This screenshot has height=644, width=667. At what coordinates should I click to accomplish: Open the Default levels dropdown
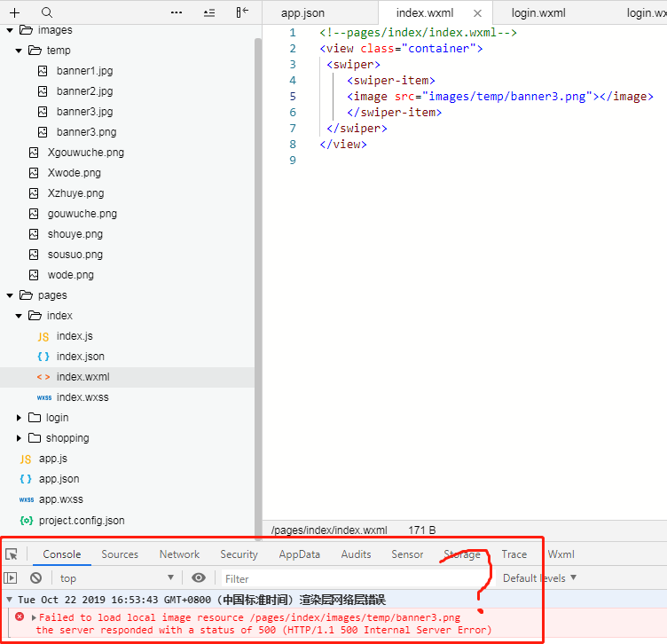pyautogui.click(x=539, y=578)
